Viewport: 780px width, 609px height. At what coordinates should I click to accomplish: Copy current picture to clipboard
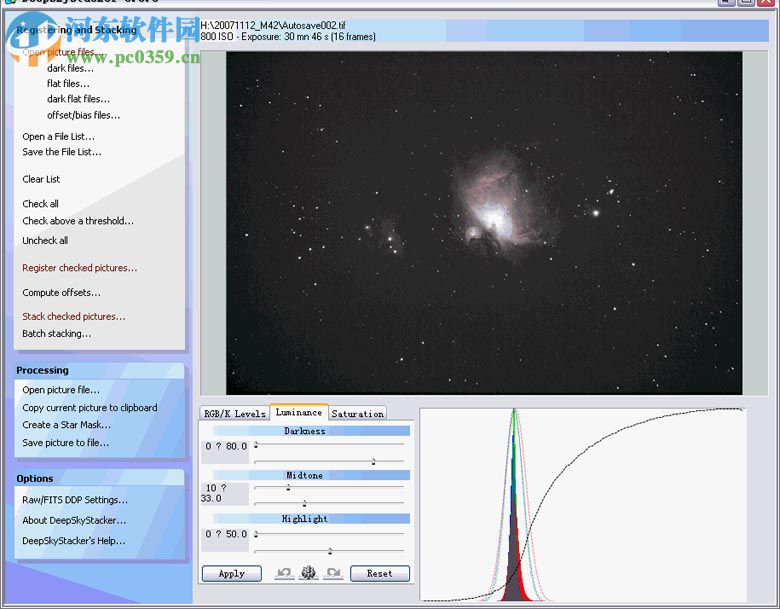click(x=90, y=407)
